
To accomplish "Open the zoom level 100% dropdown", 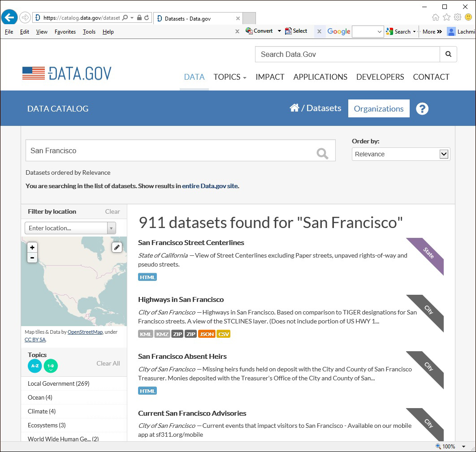I will point(463,447).
